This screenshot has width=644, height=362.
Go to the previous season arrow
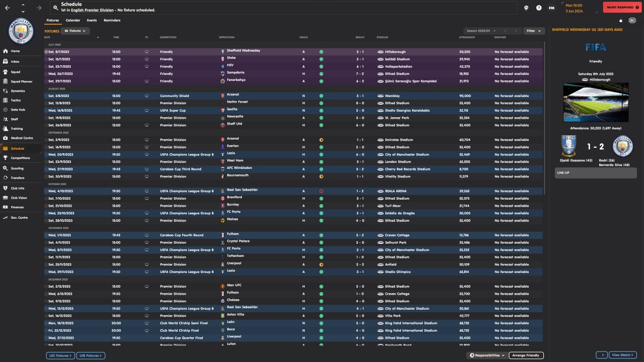(506, 31)
